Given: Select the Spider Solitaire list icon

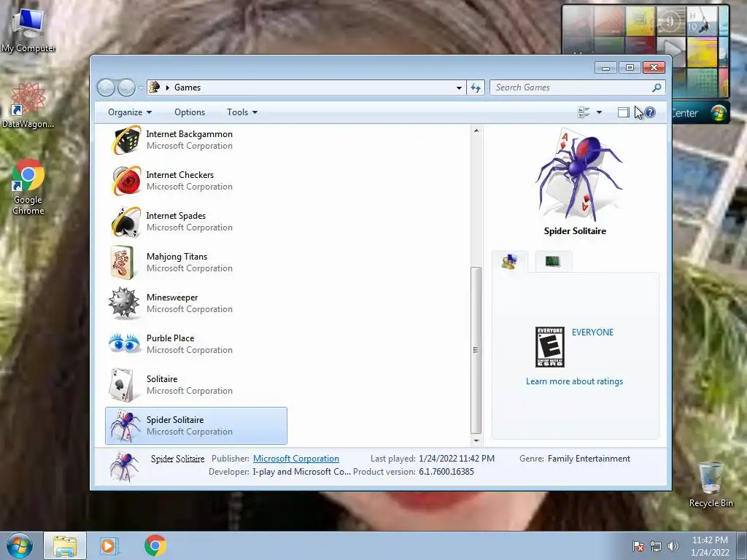Looking at the screenshot, I should coord(125,426).
